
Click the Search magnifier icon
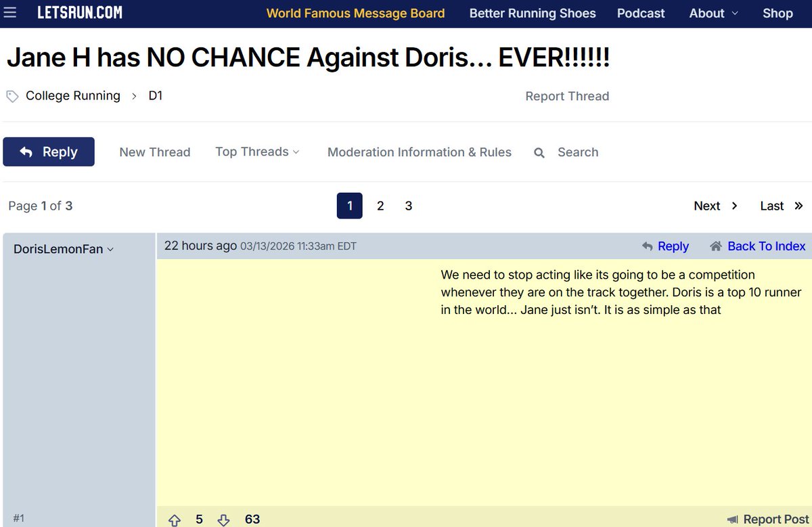(x=539, y=153)
